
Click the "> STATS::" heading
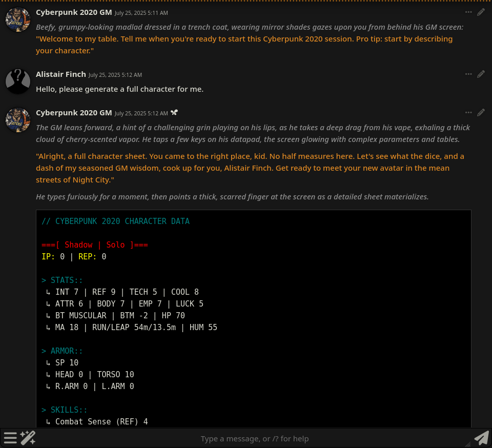pyautogui.click(x=62, y=280)
